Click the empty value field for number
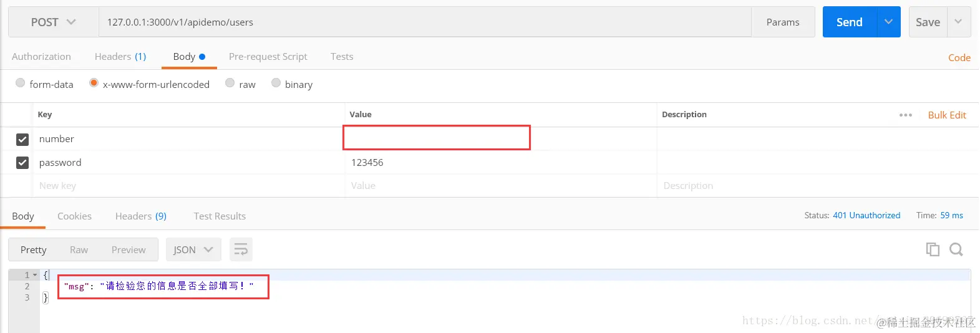 tap(437, 138)
